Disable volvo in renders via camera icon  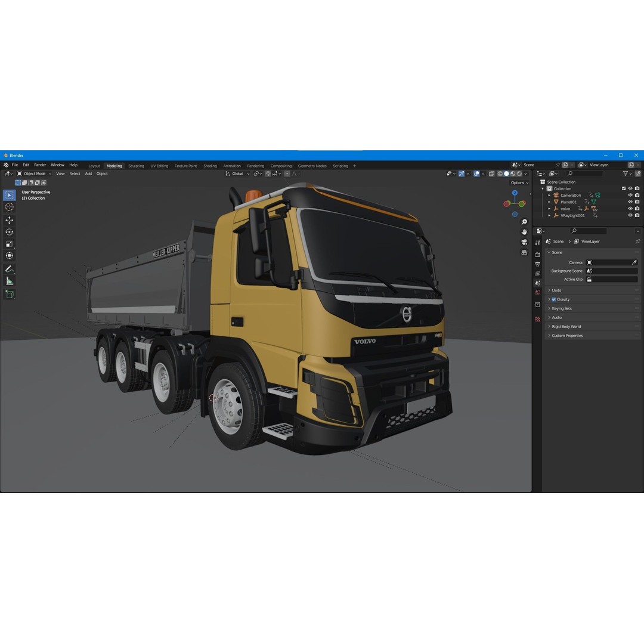[637, 209]
